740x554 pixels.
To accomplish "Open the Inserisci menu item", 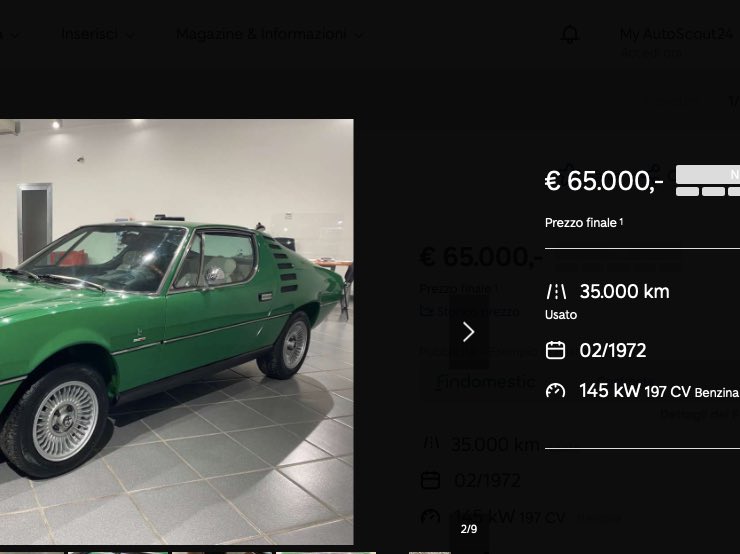I will click(89, 34).
